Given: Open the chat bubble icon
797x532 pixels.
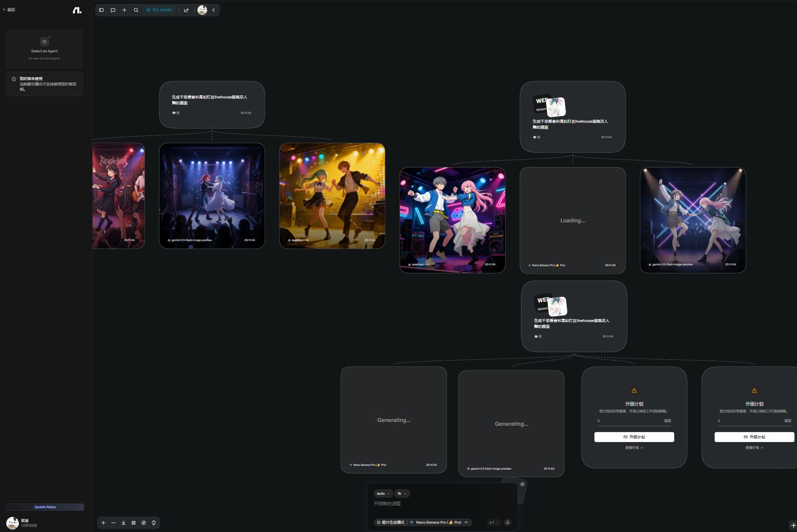Looking at the screenshot, I should pos(113,10).
